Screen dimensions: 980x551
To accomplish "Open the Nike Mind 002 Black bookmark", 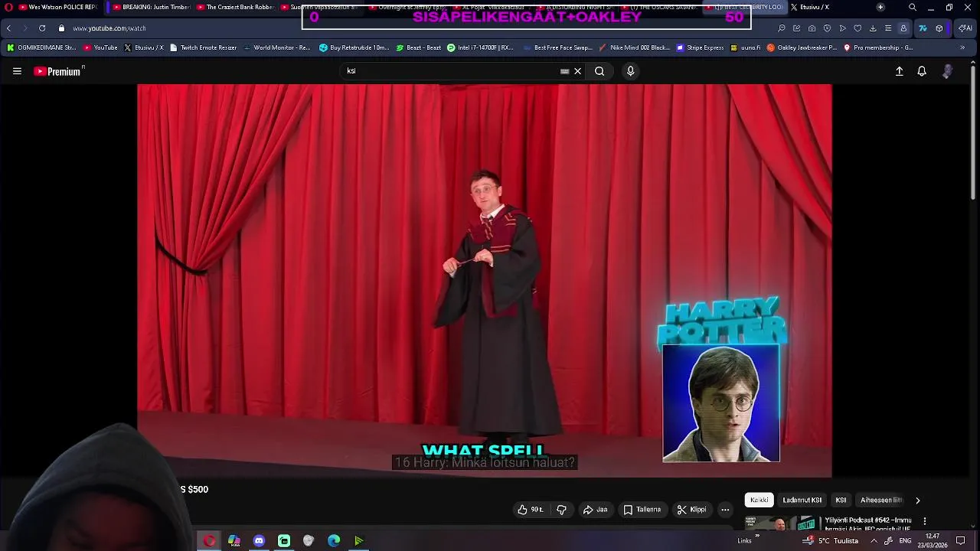I will tap(634, 47).
